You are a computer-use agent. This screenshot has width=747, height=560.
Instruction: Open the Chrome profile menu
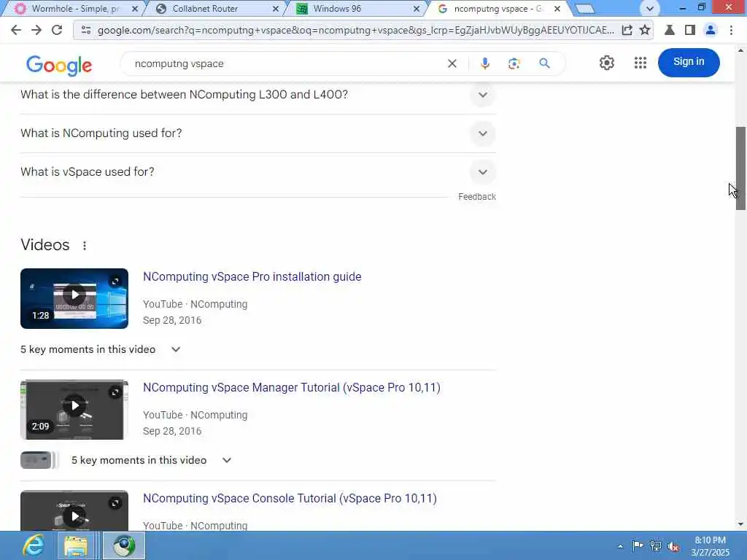(711, 30)
